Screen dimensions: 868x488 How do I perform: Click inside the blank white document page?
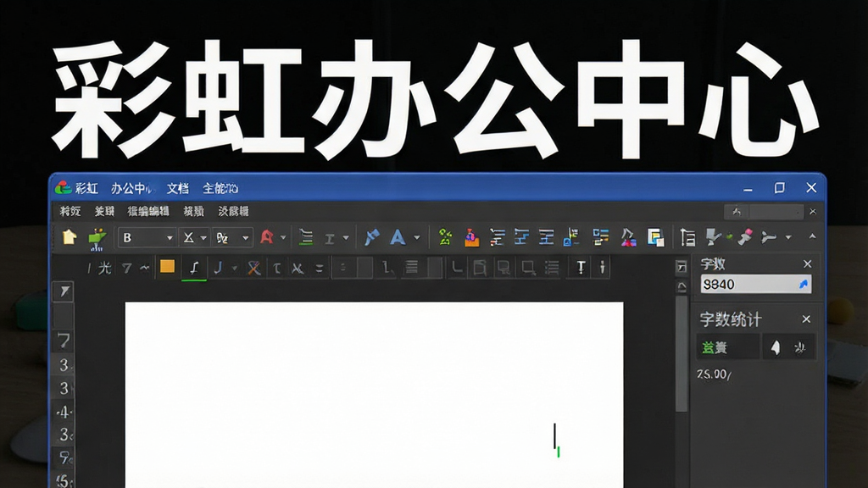374,395
